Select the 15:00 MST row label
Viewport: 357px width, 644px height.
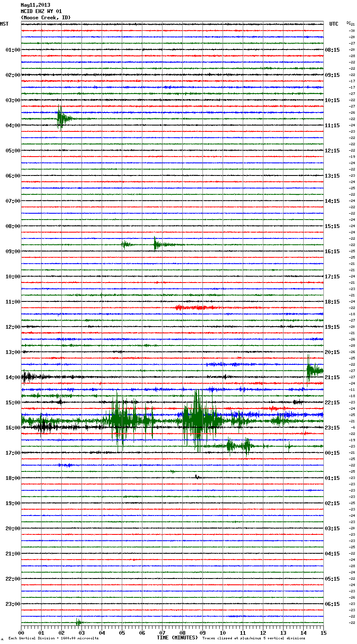(x=13, y=403)
